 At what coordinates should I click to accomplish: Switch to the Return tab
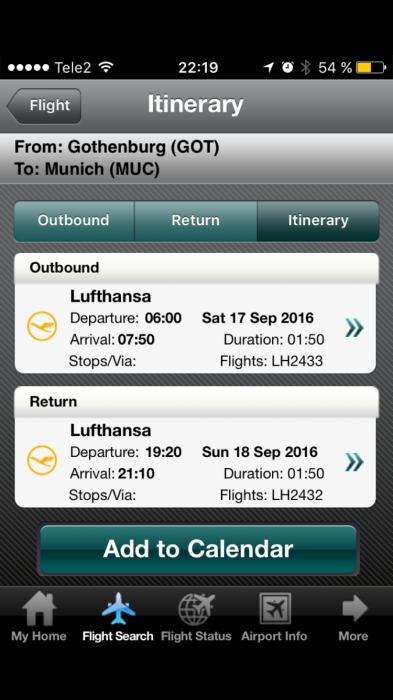pyautogui.click(x=196, y=221)
